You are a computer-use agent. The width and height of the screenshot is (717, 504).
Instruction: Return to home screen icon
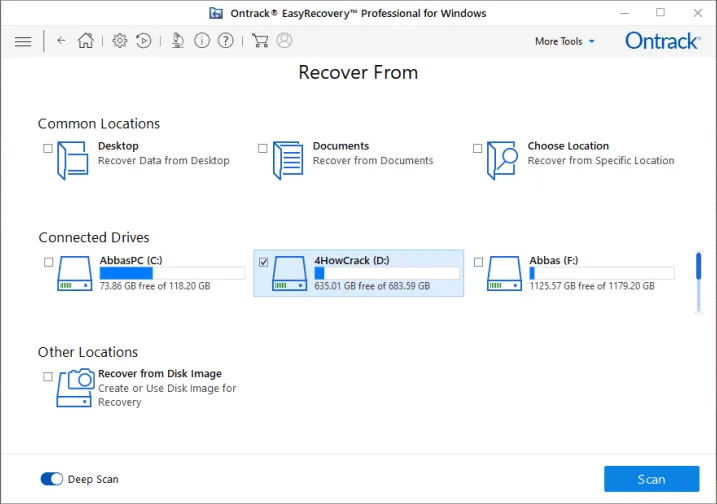click(x=86, y=41)
